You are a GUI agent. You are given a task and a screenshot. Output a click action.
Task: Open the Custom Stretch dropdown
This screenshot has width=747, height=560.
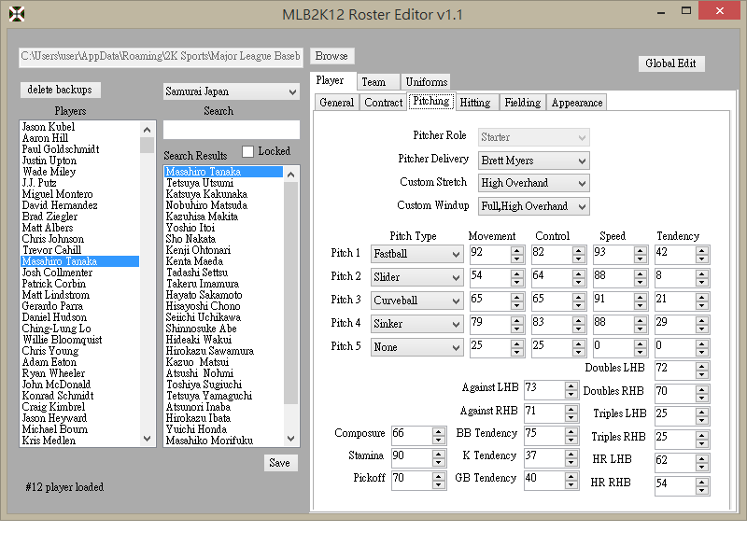[x=533, y=183]
